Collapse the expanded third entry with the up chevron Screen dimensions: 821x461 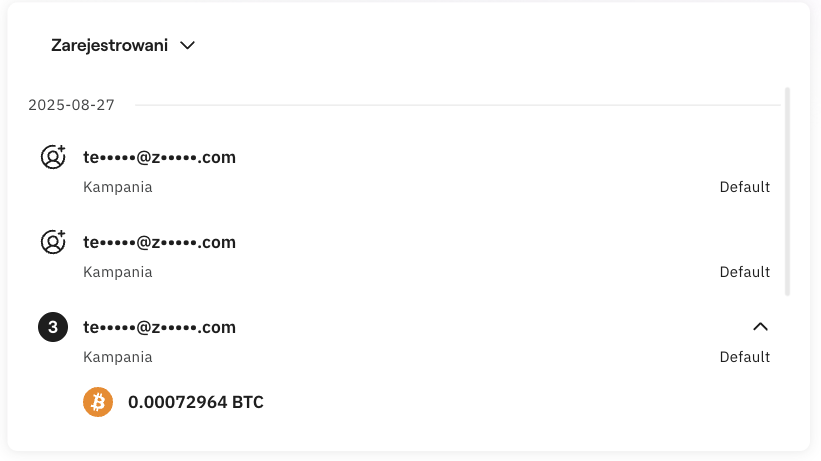(x=760, y=326)
